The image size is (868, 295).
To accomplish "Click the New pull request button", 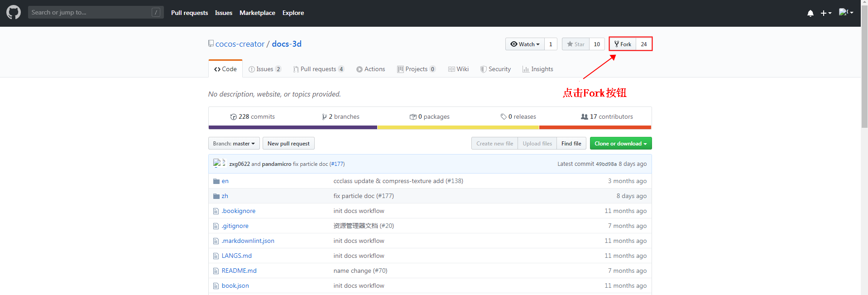I will tap(288, 144).
